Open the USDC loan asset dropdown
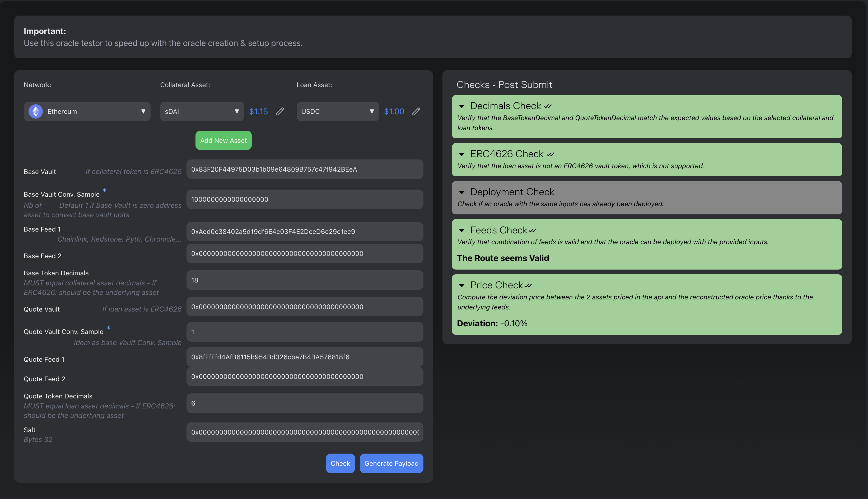 click(337, 111)
